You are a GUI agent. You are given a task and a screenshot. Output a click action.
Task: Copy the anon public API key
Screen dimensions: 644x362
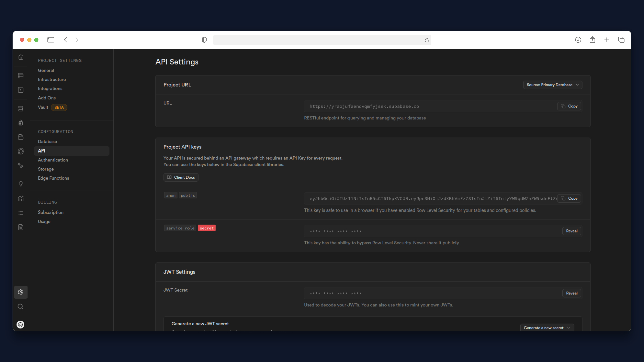point(569,198)
